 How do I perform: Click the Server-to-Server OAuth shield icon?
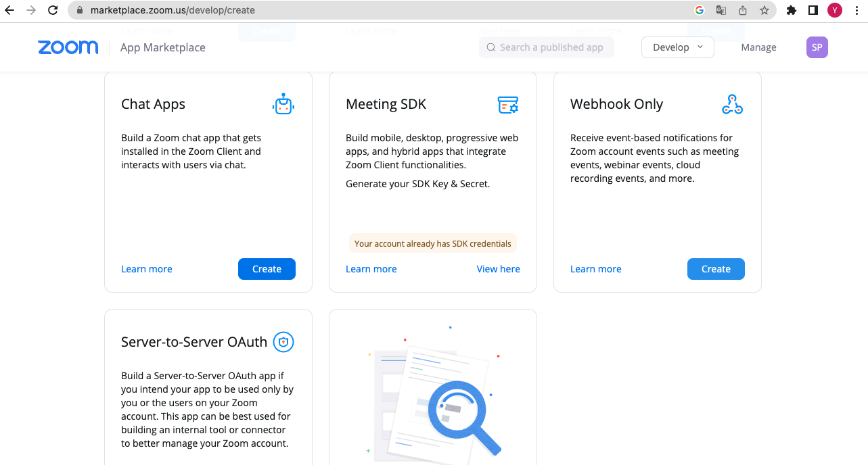click(283, 342)
